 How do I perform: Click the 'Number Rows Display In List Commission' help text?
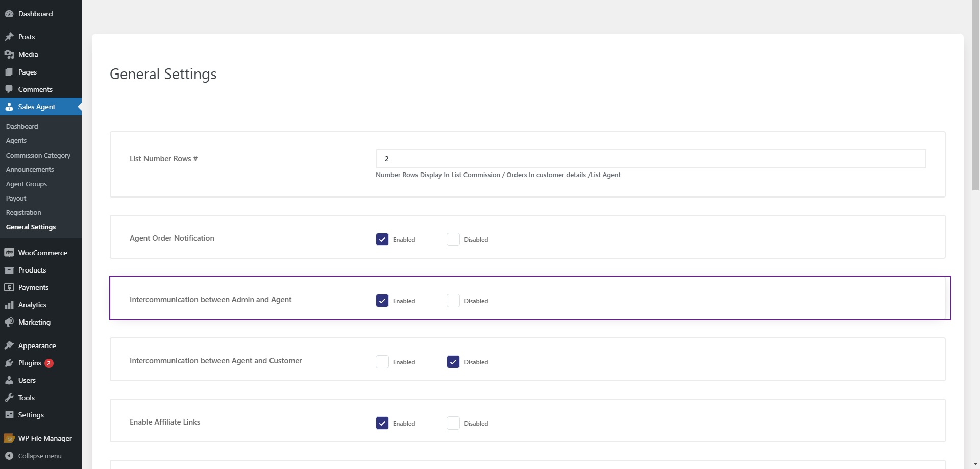click(498, 175)
